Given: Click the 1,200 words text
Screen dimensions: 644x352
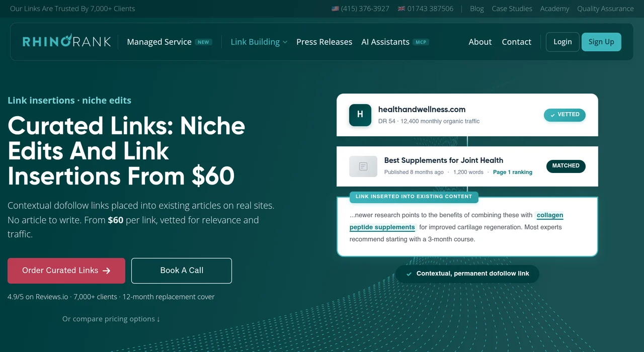Looking at the screenshot, I should 468,172.
